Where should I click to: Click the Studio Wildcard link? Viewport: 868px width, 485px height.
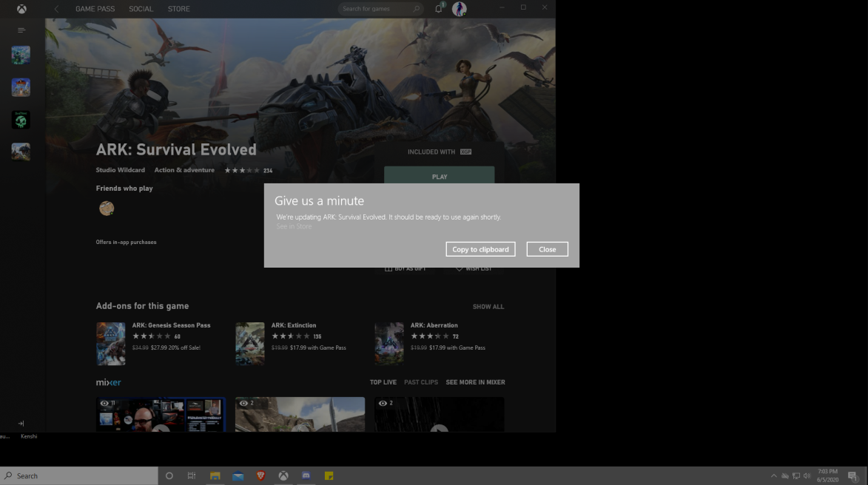[120, 170]
